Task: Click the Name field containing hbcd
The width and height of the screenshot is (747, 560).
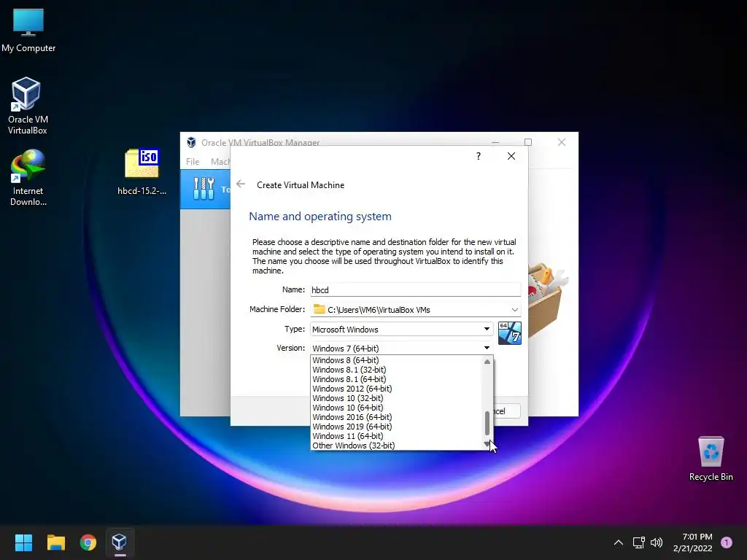Action: 415,289
